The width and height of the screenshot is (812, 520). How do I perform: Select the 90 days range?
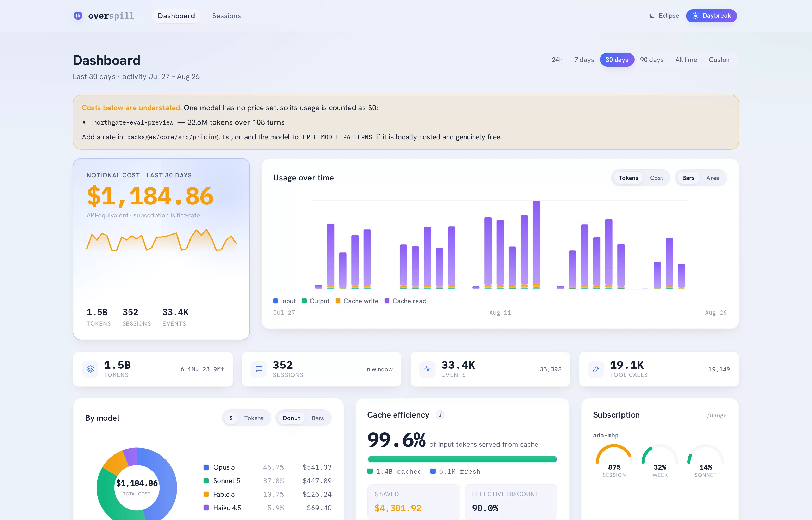[x=651, y=60]
